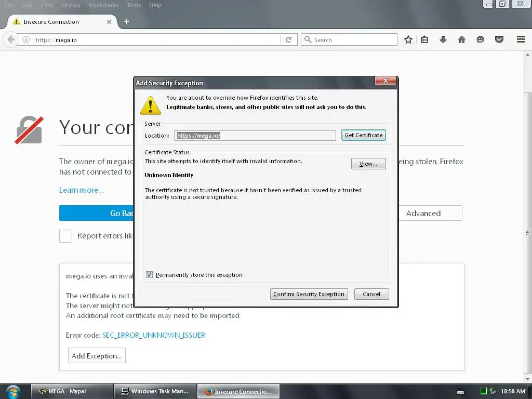Open the site information icon in address bar
Screen dimensions: 532x399
(x=26, y=39)
